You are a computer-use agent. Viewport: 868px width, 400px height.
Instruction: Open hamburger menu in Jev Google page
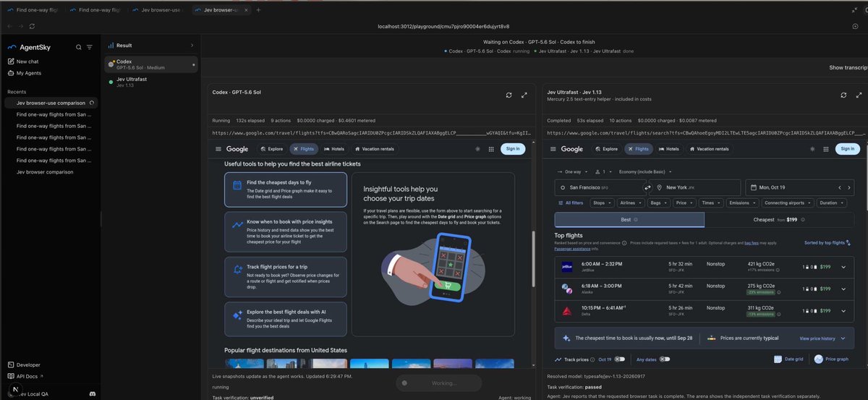click(x=553, y=149)
